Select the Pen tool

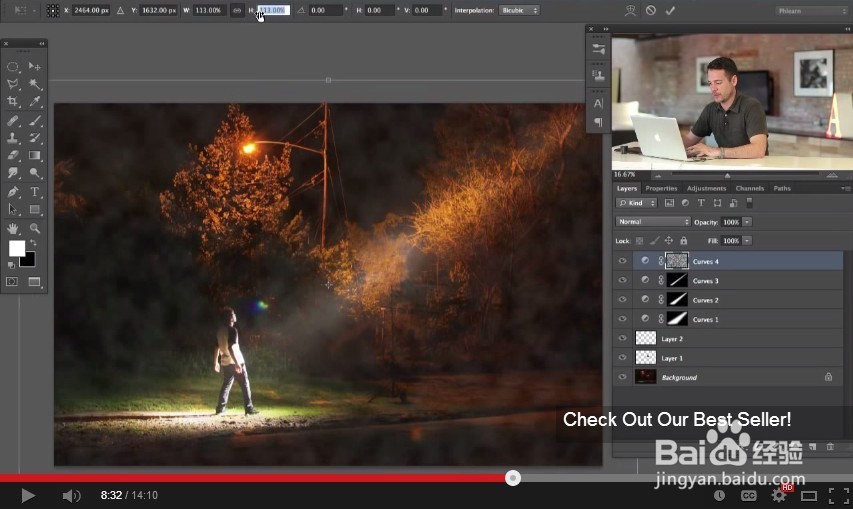point(13,192)
